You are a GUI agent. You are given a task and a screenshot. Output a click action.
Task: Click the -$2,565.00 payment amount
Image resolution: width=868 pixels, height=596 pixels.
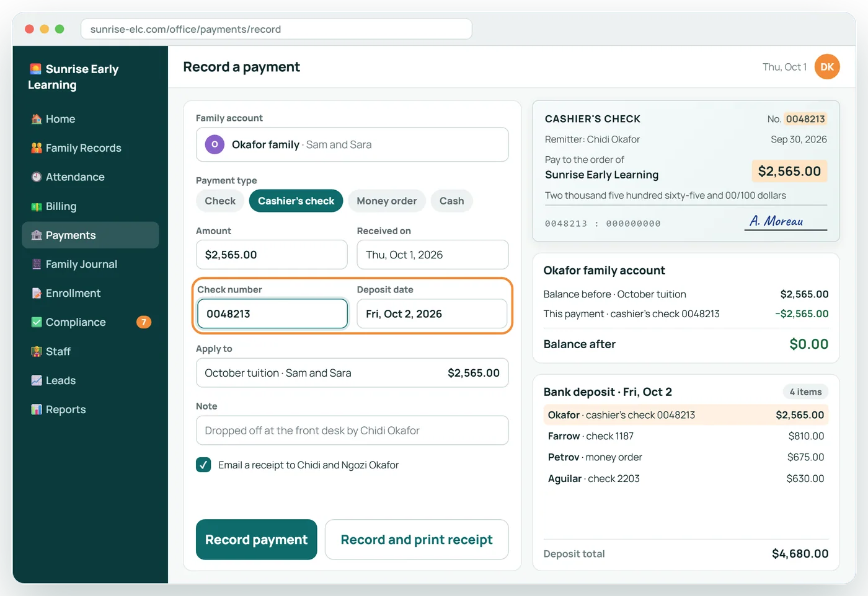[x=802, y=313]
